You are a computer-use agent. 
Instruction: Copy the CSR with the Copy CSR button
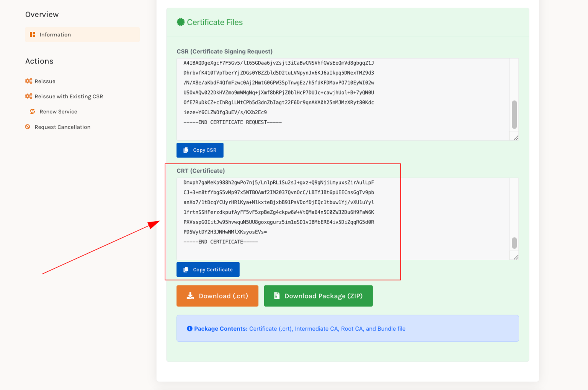point(200,150)
